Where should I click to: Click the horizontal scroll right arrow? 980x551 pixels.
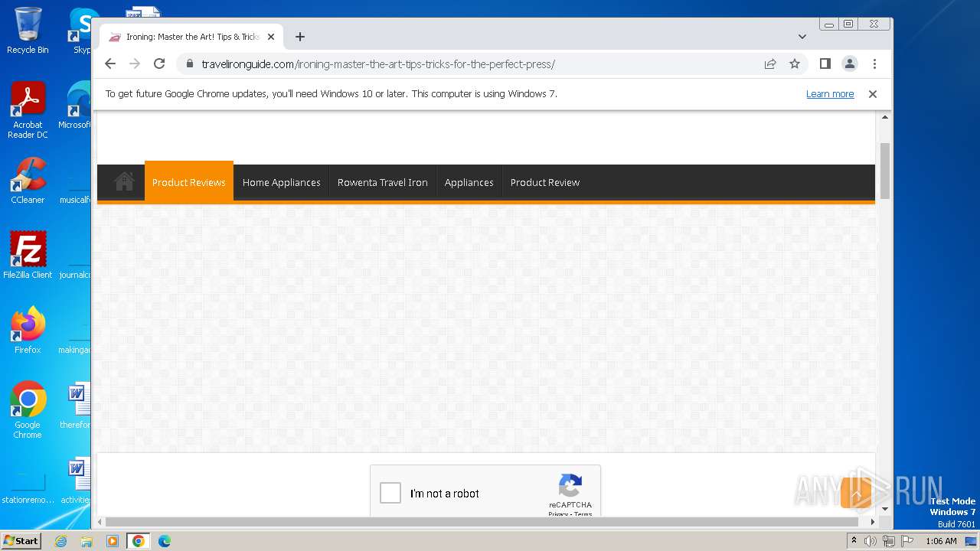873,522
